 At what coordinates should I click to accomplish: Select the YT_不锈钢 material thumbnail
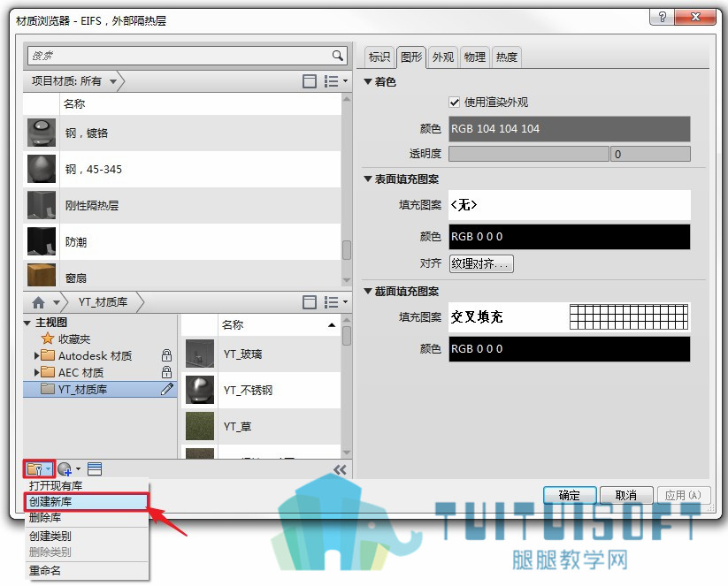tap(200, 390)
